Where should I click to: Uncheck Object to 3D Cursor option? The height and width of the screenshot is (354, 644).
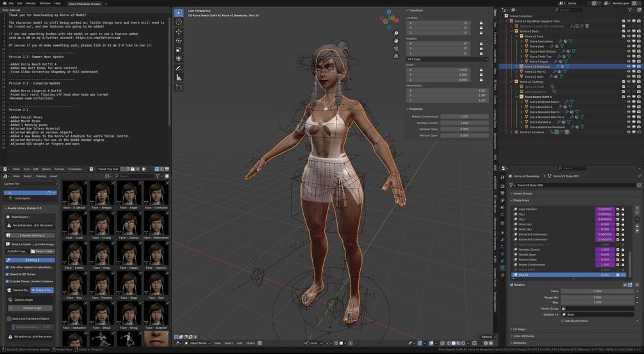pyautogui.click(x=8, y=274)
